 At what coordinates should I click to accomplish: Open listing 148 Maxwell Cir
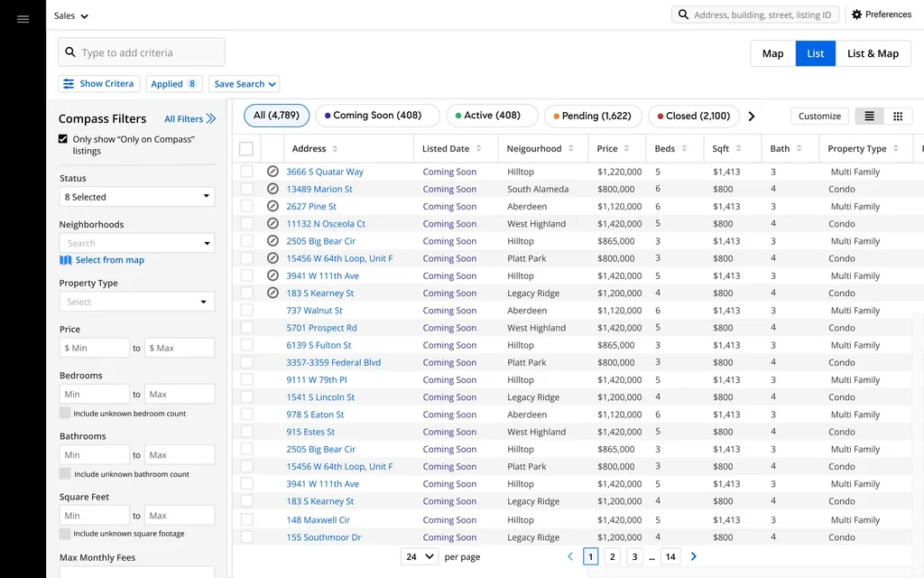tap(319, 519)
